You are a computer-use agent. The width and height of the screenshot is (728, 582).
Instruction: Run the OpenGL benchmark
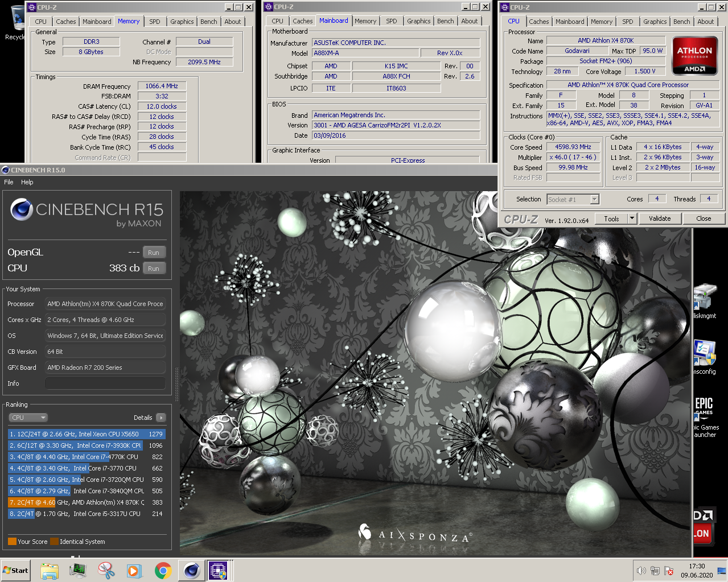pos(154,253)
